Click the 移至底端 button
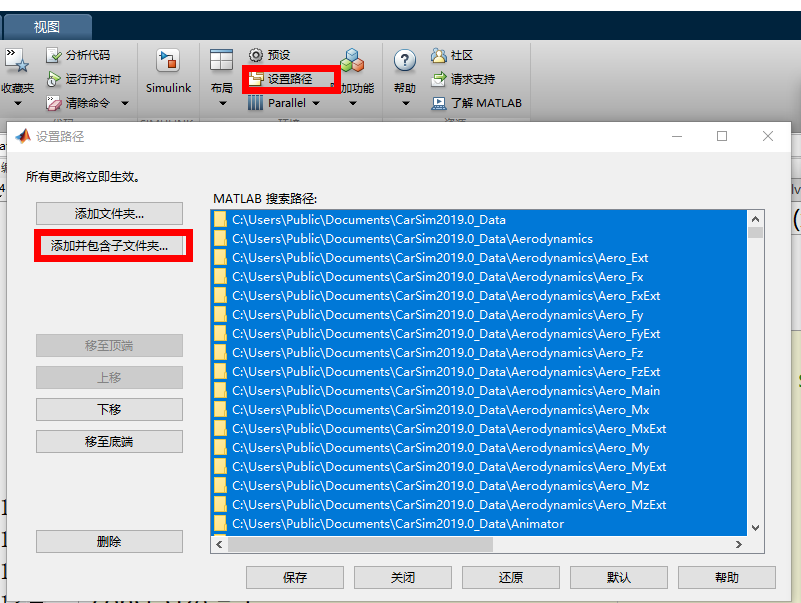Screen dimensions: 801x603 click(109, 442)
